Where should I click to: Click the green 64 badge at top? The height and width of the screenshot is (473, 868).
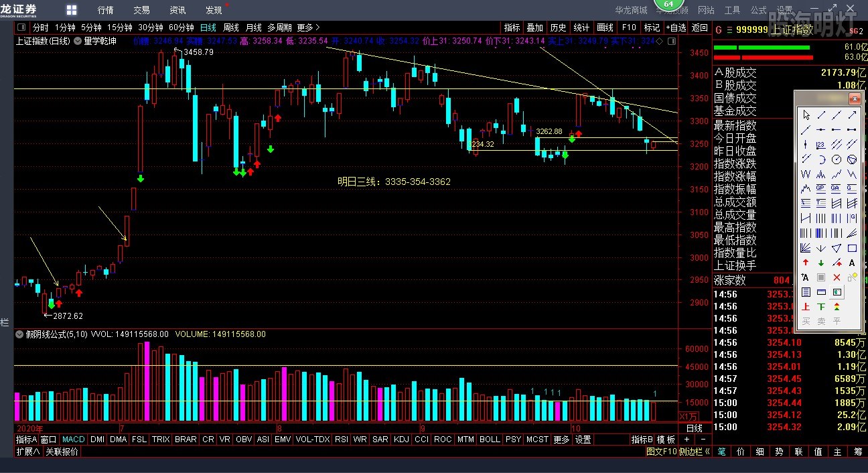[668, 4]
